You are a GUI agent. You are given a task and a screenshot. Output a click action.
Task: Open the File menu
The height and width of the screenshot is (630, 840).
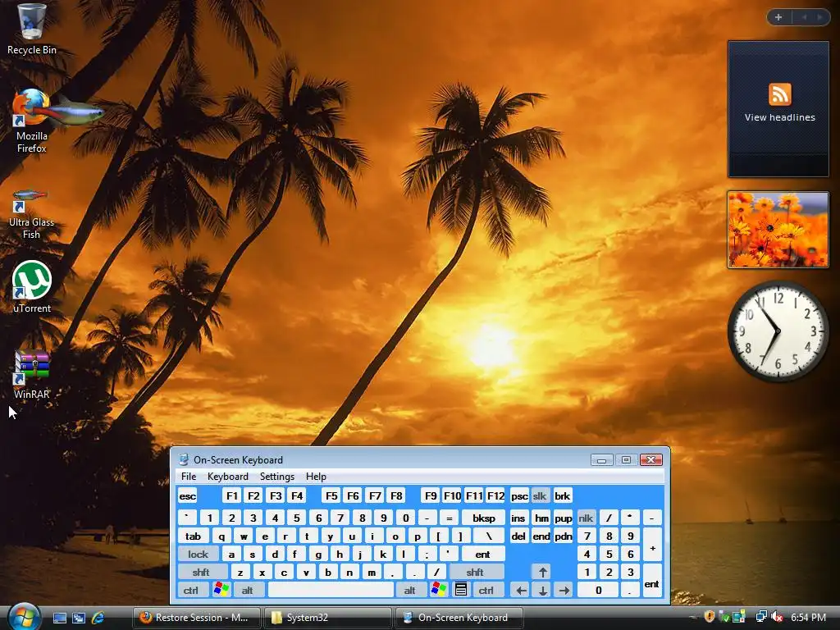[189, 477]
